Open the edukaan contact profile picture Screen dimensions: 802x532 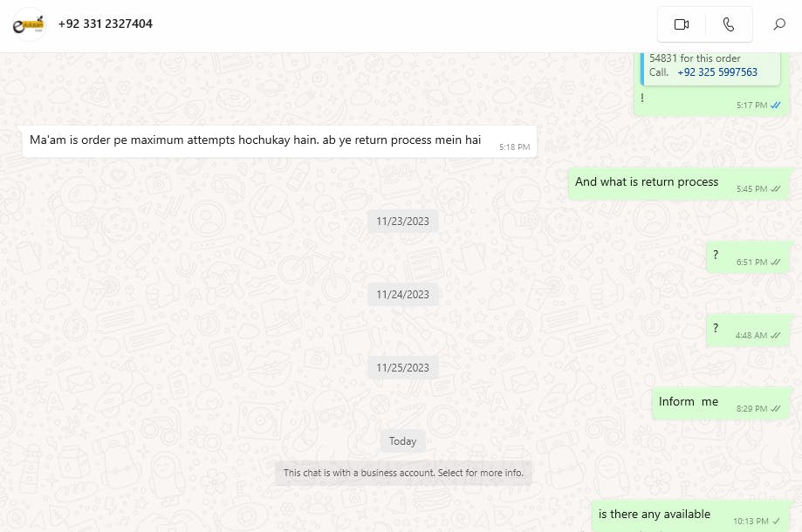(x=29, y=24)
